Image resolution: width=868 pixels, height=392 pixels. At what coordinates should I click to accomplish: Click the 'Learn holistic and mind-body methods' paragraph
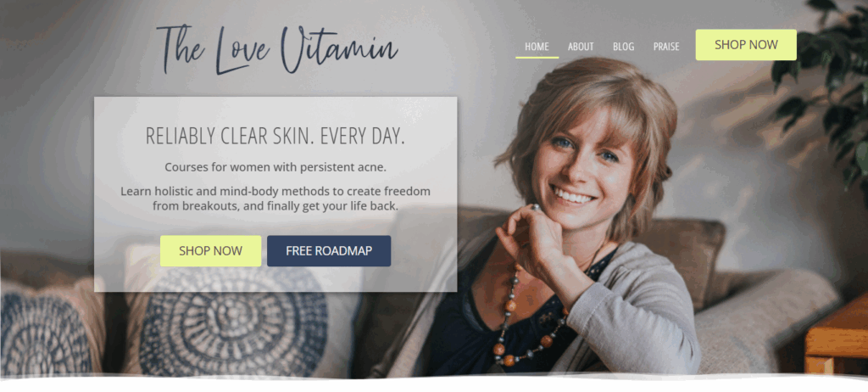click(x=275, y=199)
